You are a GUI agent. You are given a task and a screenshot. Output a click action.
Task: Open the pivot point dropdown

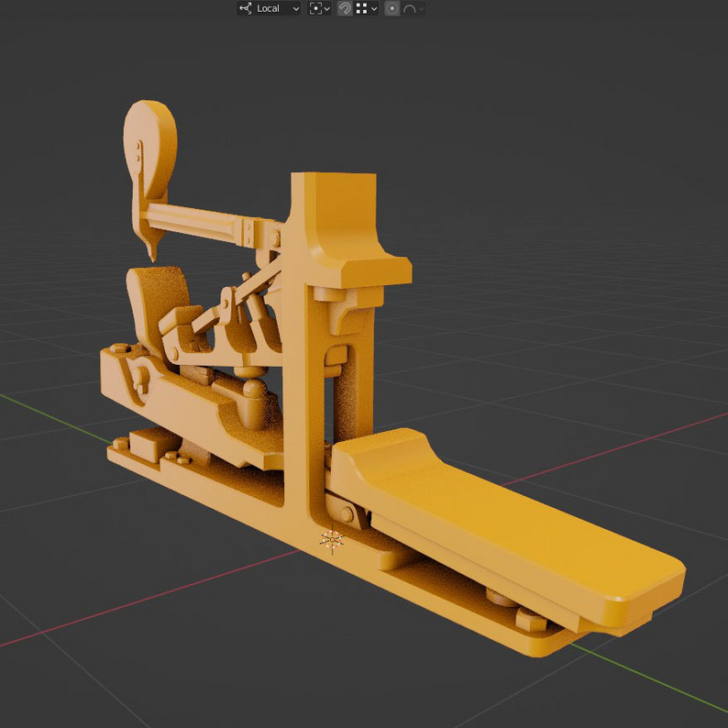(x=320, y=8)
